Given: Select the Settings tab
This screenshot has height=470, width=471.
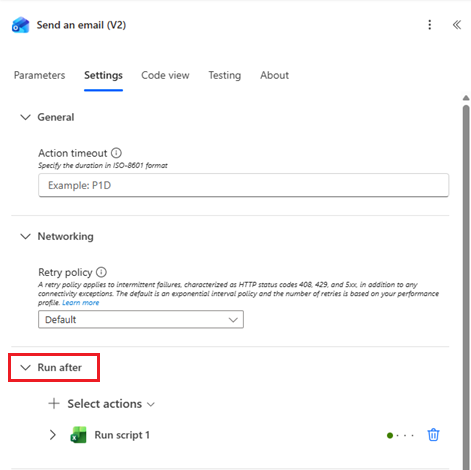Looking at the screenshot, I should (x=103, y=75).
